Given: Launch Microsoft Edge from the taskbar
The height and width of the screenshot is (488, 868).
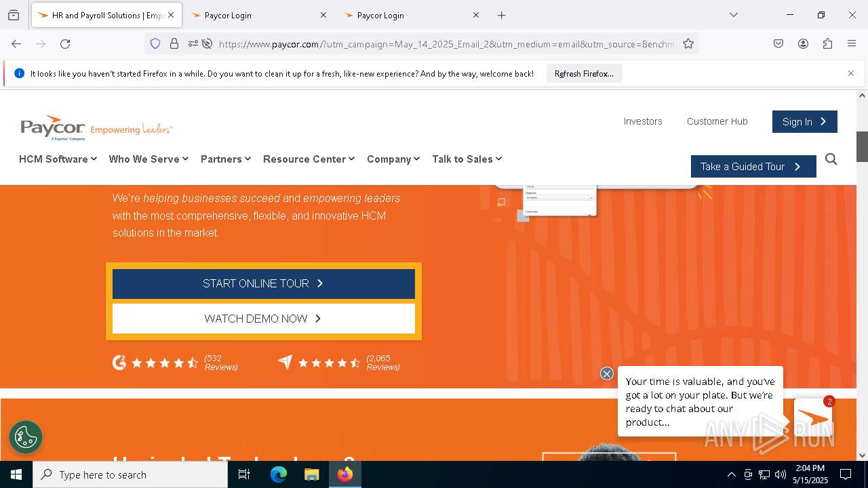Looking at the screenshot, I should 279,474.
